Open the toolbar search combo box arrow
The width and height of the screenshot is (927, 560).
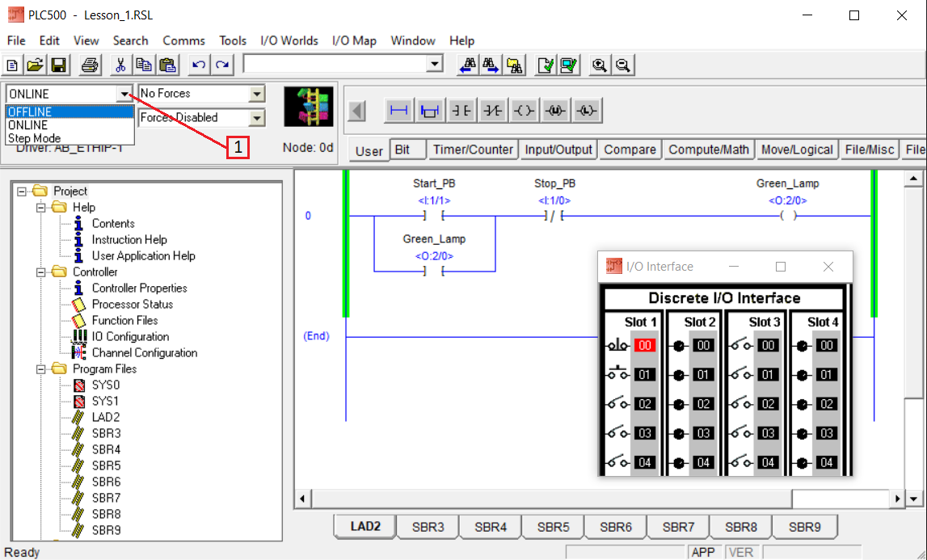435,64
